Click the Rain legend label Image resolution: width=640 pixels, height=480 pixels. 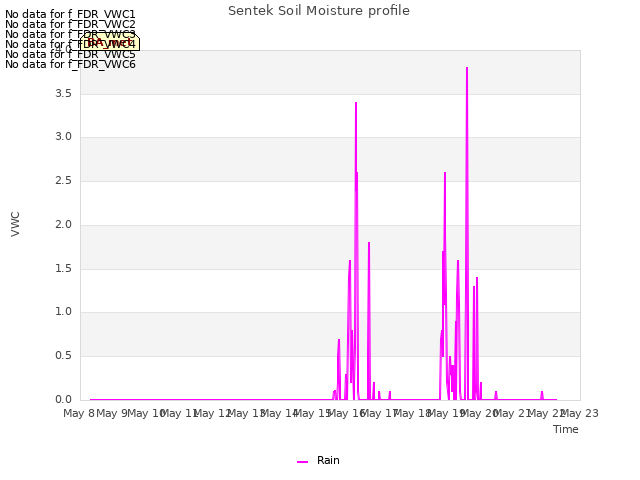[x=328, y=460]
